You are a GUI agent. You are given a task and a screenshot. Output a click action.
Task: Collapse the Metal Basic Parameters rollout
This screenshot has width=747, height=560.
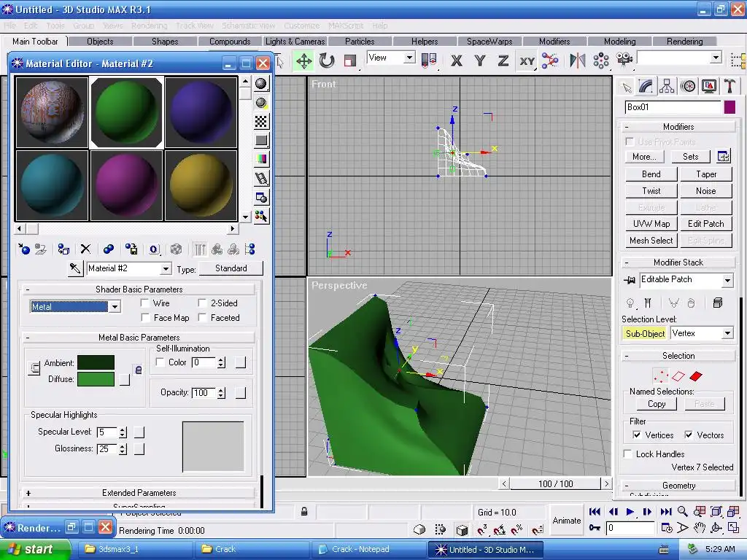[x=139, y=337]
